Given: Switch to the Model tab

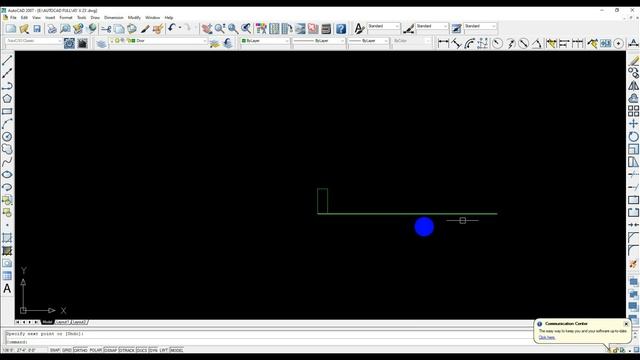Looking at the screenshot, I should point(47,322).
